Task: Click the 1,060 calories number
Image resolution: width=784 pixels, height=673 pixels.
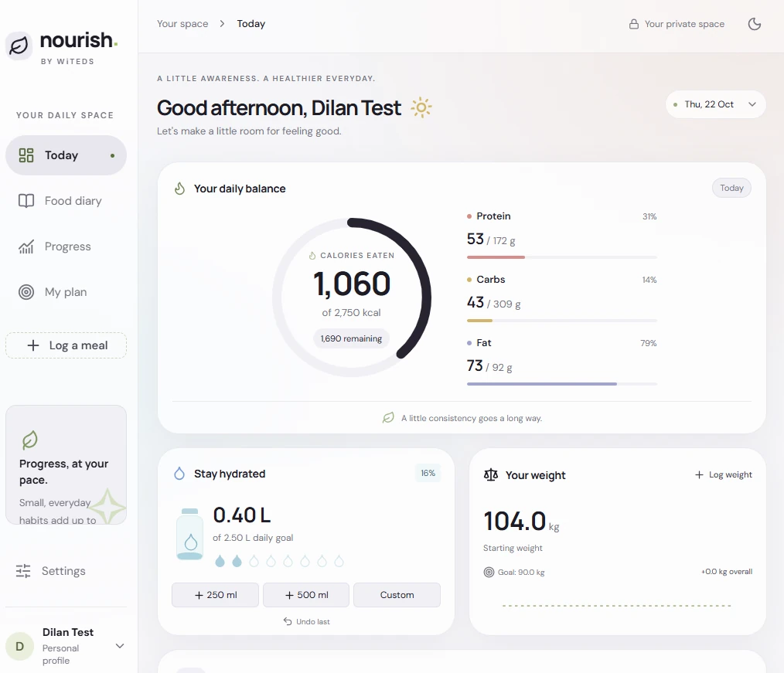Action: (x=352, y=284)
